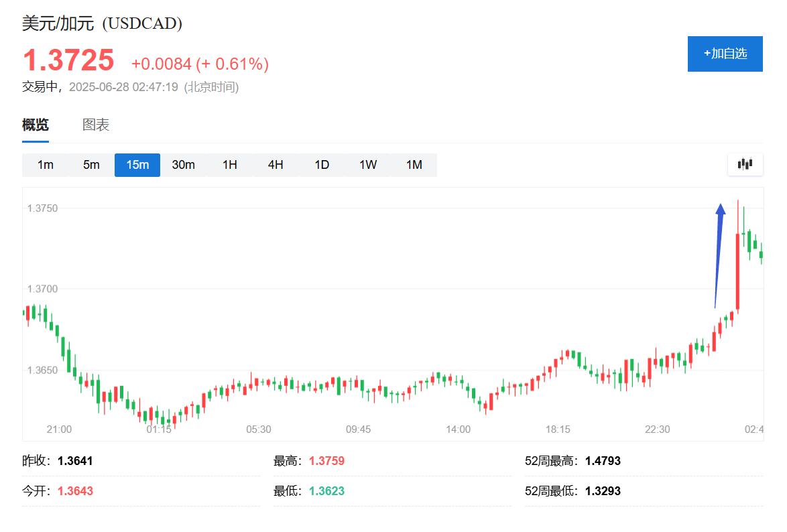Switch chart to 1H interval
787x532 pixels.
(230, 165)
